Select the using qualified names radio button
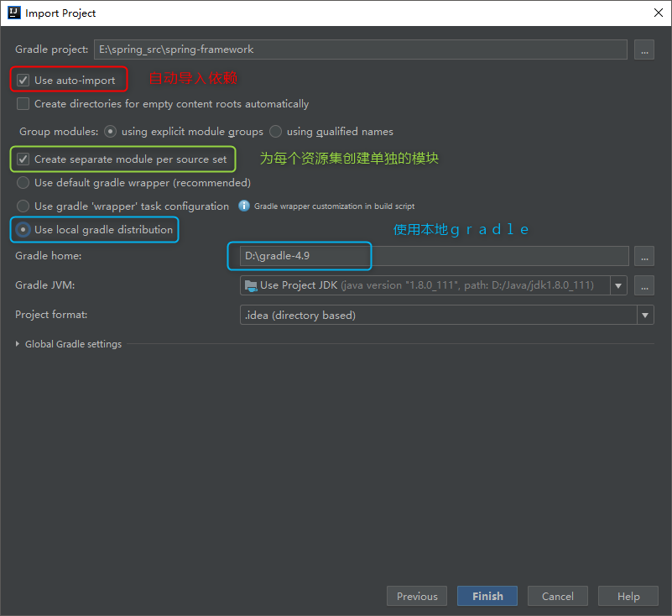The width and height of the screenshot is (672, 616). click(276, 131)
